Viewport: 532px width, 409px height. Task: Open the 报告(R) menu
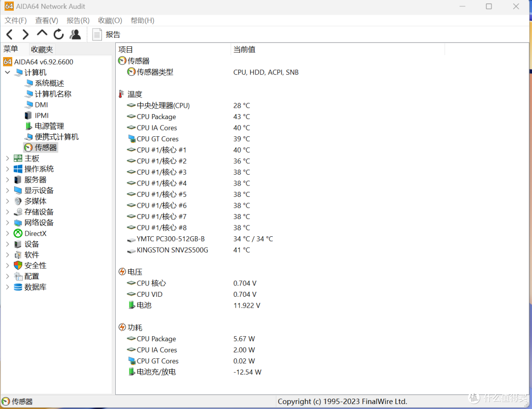tap(78, 20)
